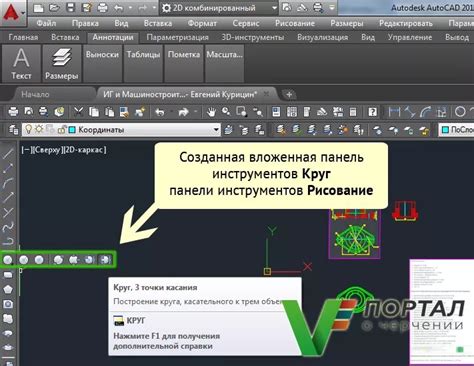Switch to the Параметризация ribbon tab
This screenshot has width=474, height=366.
coord(177,37)
